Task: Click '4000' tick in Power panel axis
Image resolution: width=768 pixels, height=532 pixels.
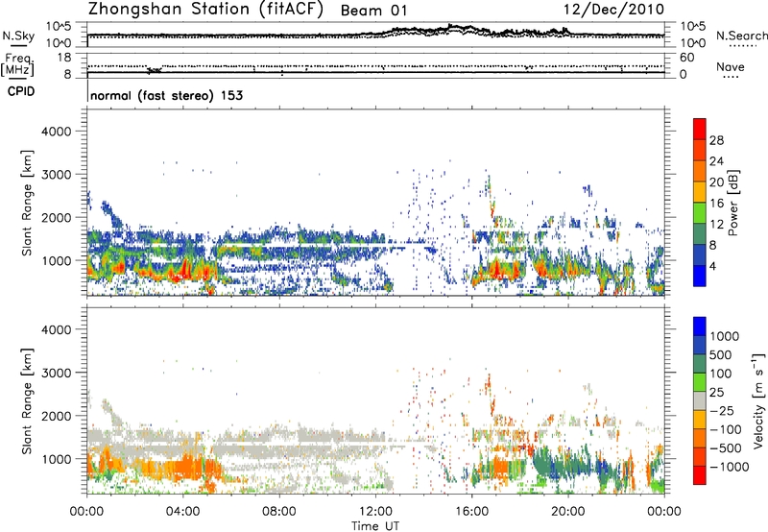Action: pyautogui.click(x=57, y=132)
